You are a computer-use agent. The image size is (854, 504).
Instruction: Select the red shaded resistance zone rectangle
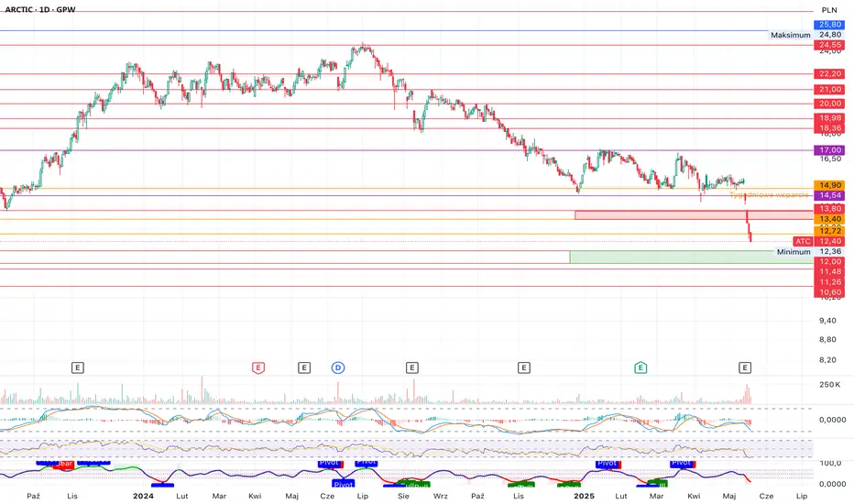[x=694, y=215]
